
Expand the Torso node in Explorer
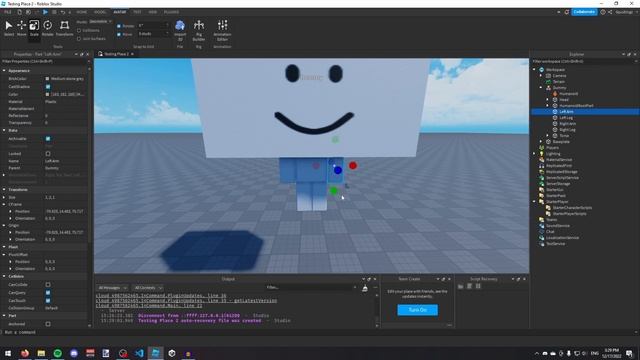pyautogui.click(x=548, y=136)
